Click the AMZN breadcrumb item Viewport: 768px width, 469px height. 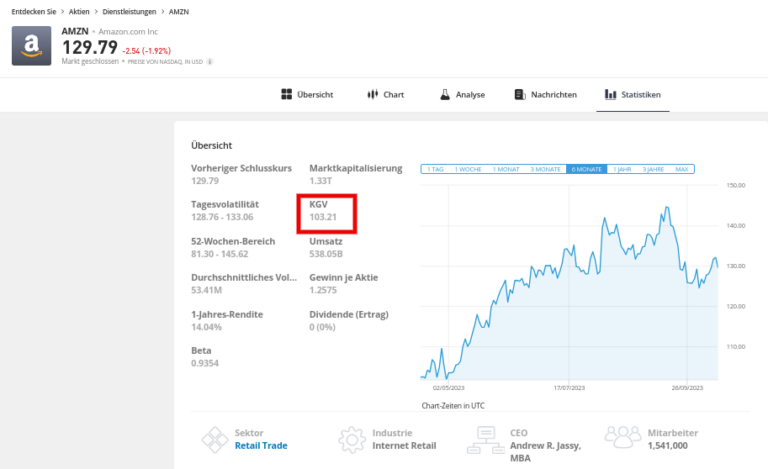point(179,12)
